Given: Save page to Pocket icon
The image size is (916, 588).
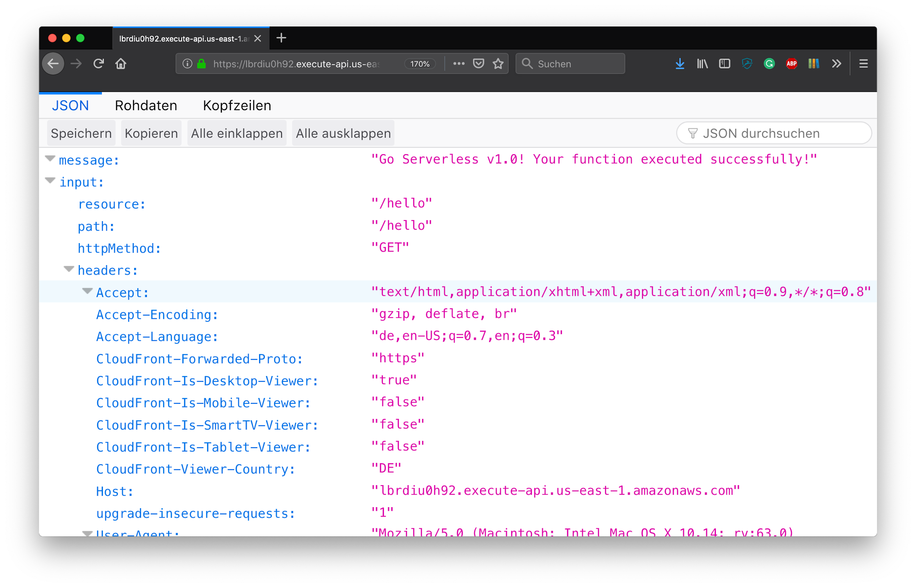Looking at the screenshot, I should (478, 64).
